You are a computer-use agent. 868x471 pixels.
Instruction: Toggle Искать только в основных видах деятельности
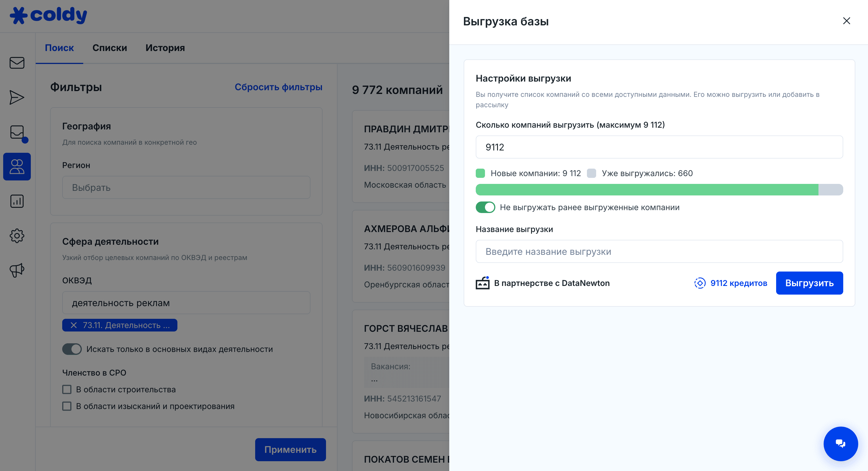[x=72, y=349]
